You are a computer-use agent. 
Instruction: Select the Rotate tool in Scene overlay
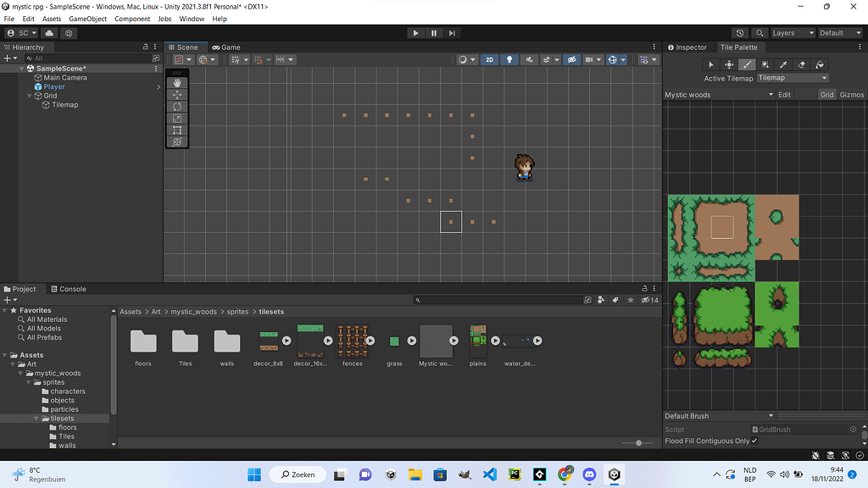[177, 107]
